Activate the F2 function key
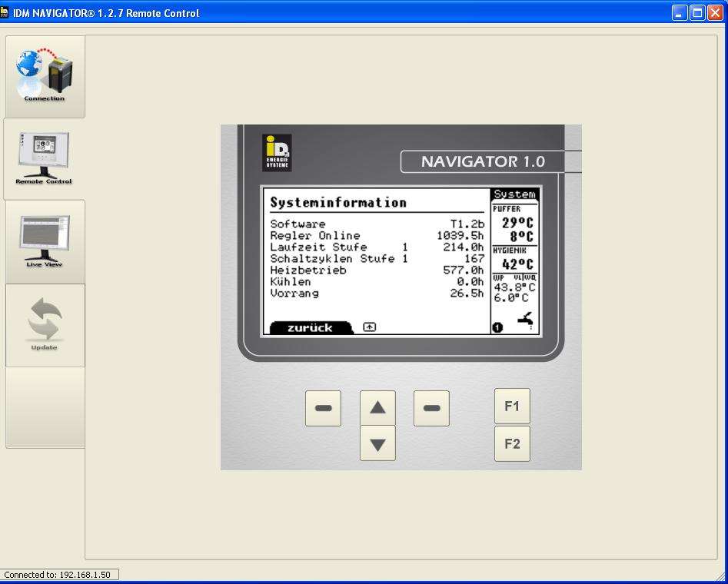728x584 pixels. click(x=512, y=444)
